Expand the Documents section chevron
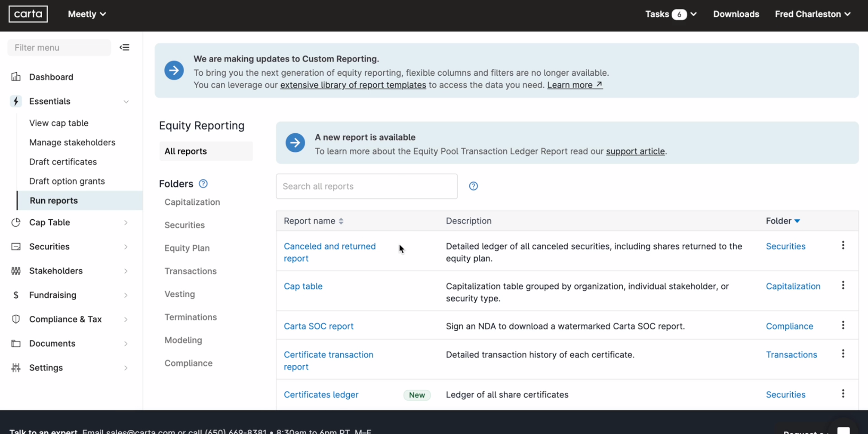This screenshot has height=434, width=868. tap(126, 344)
